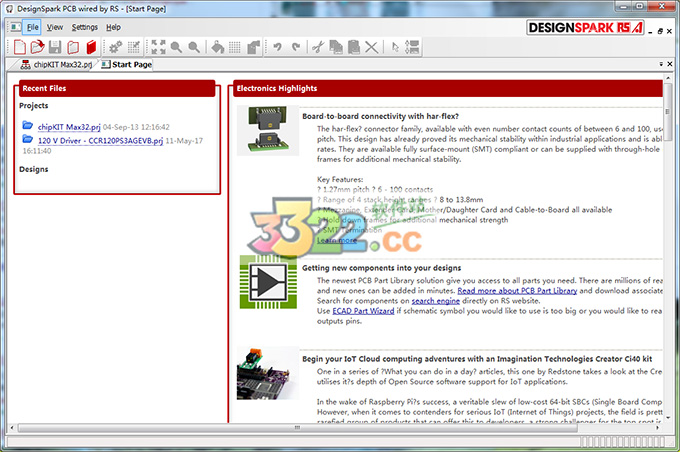Click the Delete X toolbar icon
Screen dimensions: 680x452
pos(372,47)
